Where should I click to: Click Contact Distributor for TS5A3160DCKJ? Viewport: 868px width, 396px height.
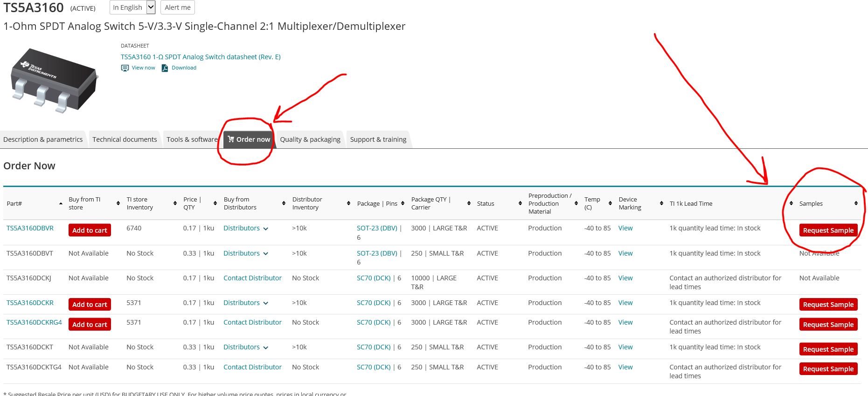tap(252, 278)
